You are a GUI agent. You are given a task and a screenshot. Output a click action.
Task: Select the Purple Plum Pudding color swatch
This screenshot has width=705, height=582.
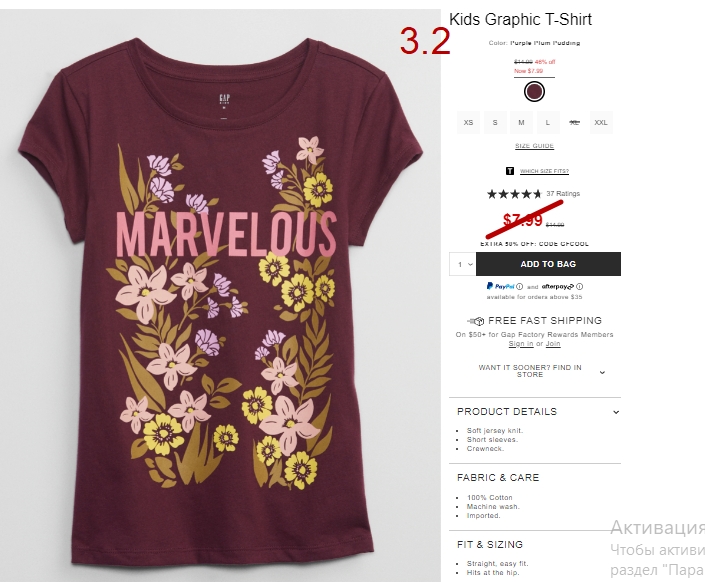tap(534, 92)
